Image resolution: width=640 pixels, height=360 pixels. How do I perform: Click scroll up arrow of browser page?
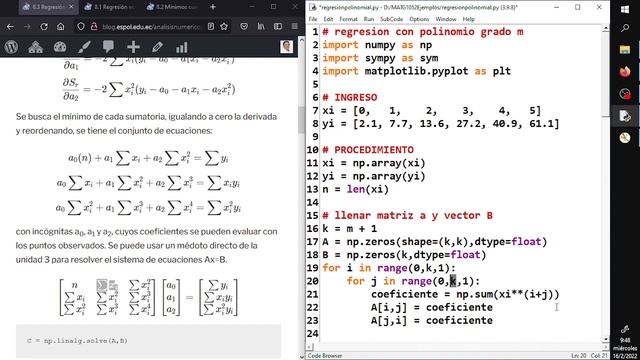pyautogui.click(x=302, y=40)
